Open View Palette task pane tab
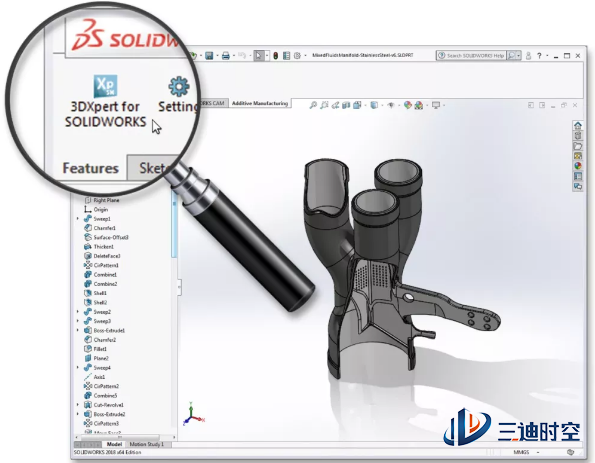595x463 pixels. coord(578,156)
